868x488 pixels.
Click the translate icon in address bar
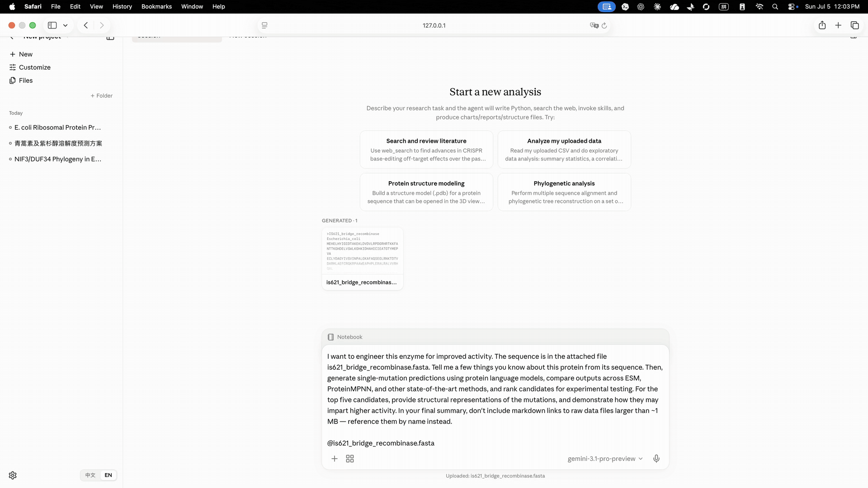coord(594,25)
